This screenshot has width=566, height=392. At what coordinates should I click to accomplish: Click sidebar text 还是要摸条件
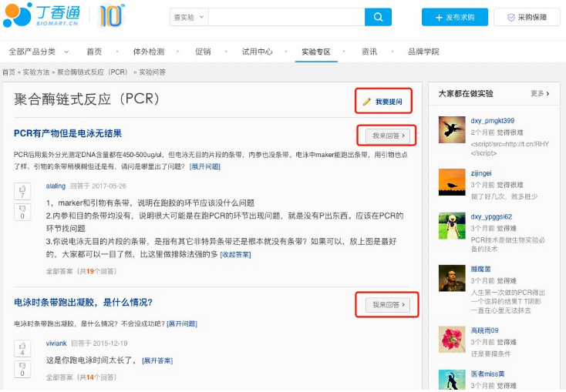(x=490, y=353)
